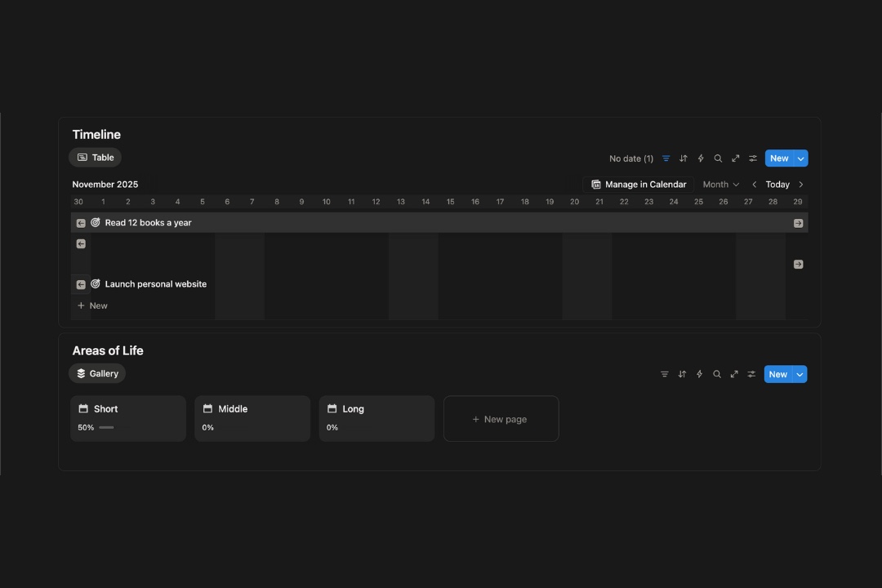The width and height of the screenshot is (882, 588).
Task: Click the filter icon in Areas of Life
Action: [x=665, y=374]
